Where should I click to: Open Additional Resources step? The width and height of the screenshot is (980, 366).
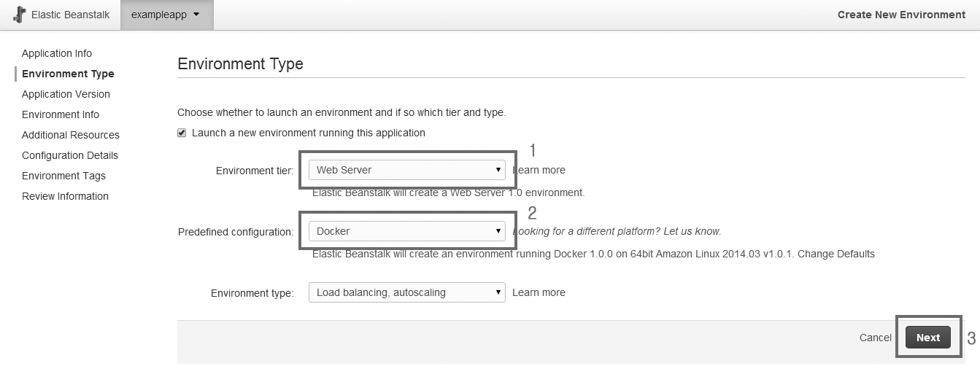pyautogui.click(x=71, y=135)
